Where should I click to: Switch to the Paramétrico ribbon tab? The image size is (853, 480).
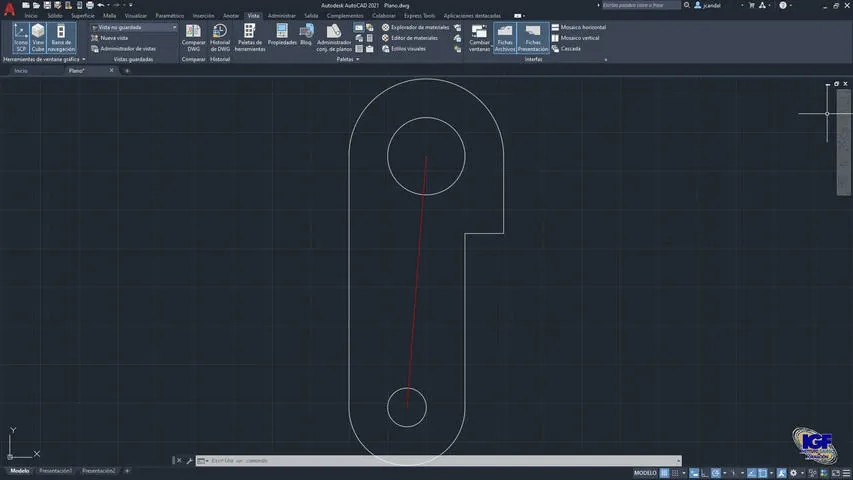coord(170,16)
